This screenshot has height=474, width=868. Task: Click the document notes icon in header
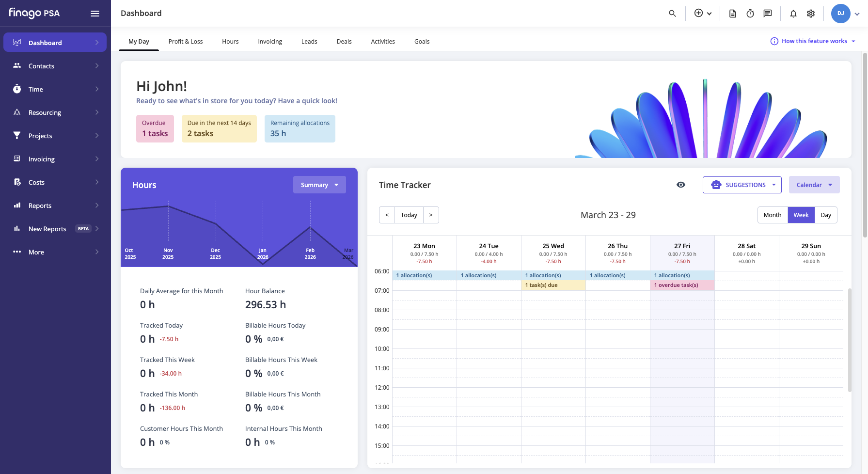[x=733, y=14]
